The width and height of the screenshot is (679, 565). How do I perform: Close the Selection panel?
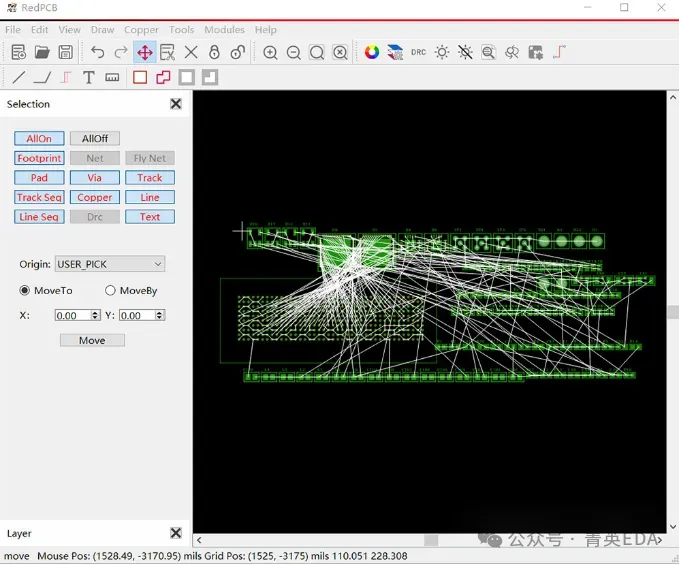pos(176,104)
